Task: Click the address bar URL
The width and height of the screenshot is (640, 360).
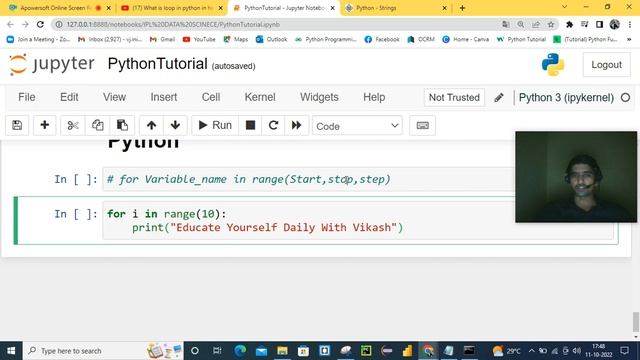Action: tap(173, 24)
